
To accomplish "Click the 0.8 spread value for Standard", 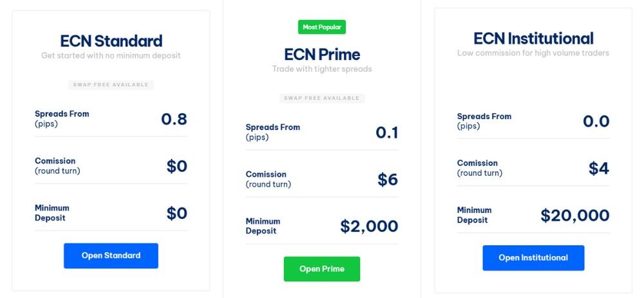I will point(174,119).
